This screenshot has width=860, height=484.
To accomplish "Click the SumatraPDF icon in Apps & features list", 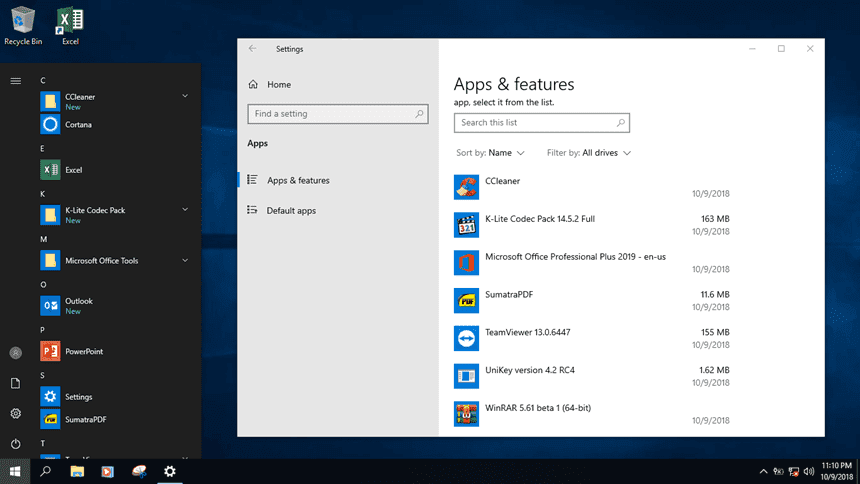I will tap(466, 301).
